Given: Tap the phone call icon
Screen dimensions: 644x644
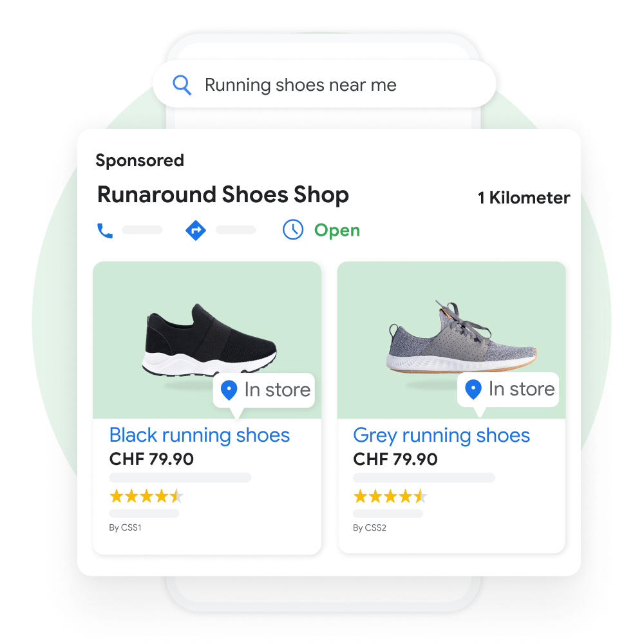Looking at the screenshot, I should (x=105, y=231).
